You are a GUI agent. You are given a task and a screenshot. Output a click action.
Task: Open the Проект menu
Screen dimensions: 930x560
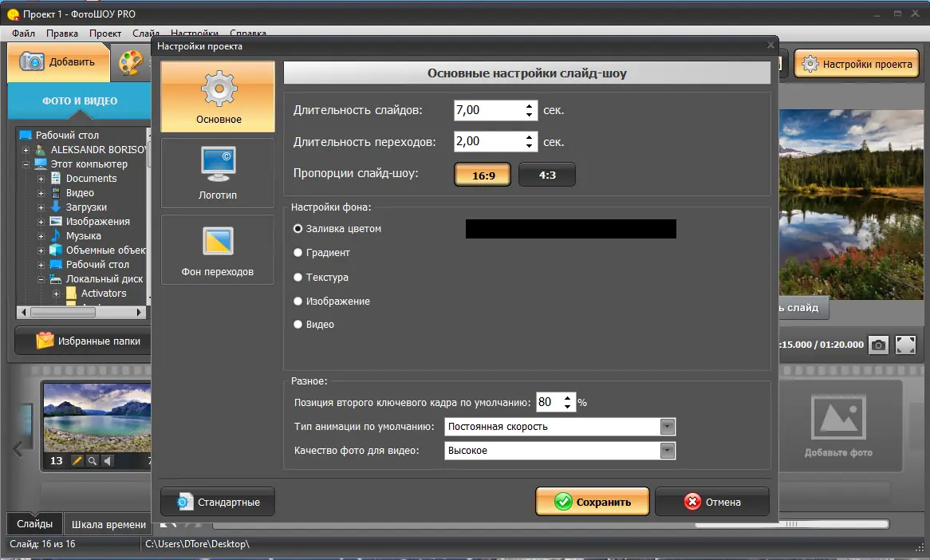[x=105, y=34]
